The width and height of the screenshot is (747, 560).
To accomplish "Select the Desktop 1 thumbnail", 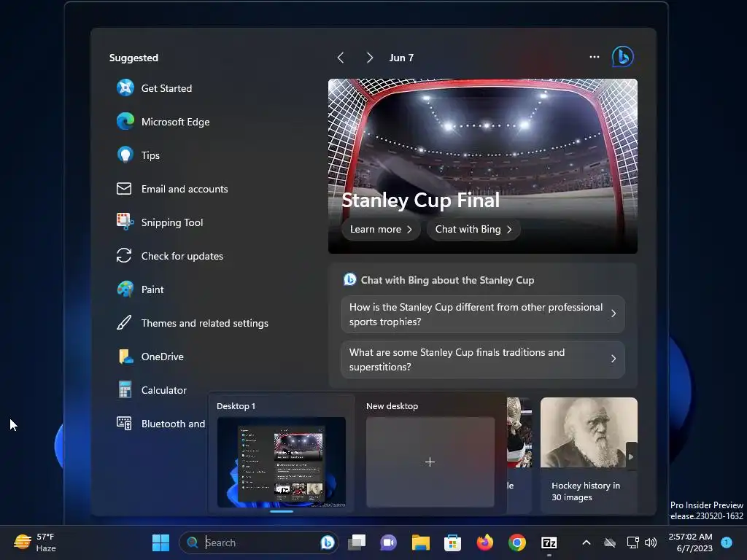I will point(282,462).
